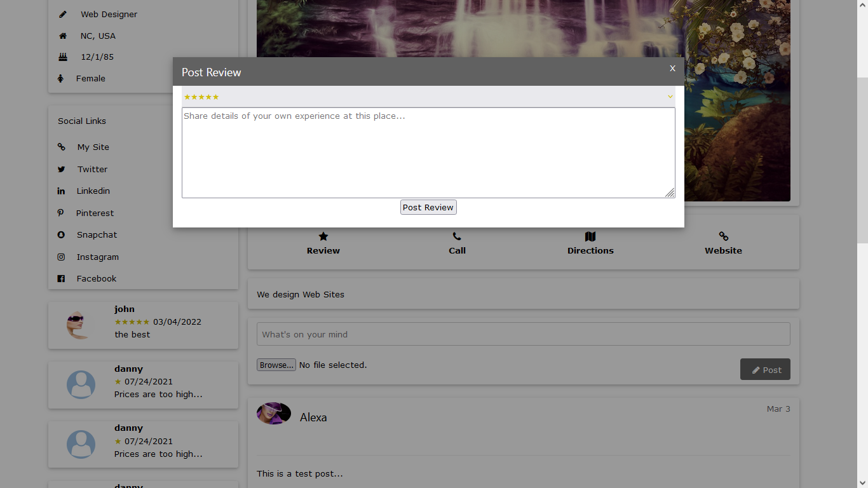Click the 12/1/85 birthday text
Screen dimensions: 868x488
point(97,57)
